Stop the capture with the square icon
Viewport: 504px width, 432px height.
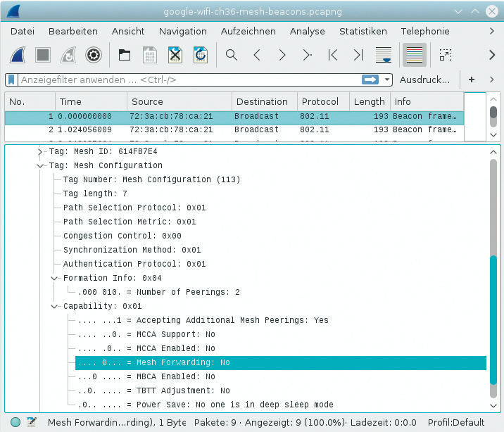pyautogui.click(x=43, y=55)
